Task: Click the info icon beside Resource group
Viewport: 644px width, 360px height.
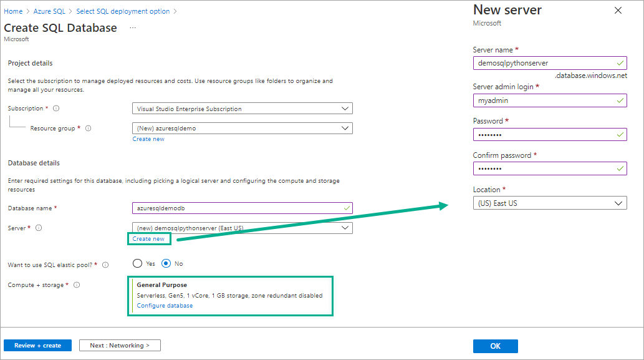Action: [88, 129]
